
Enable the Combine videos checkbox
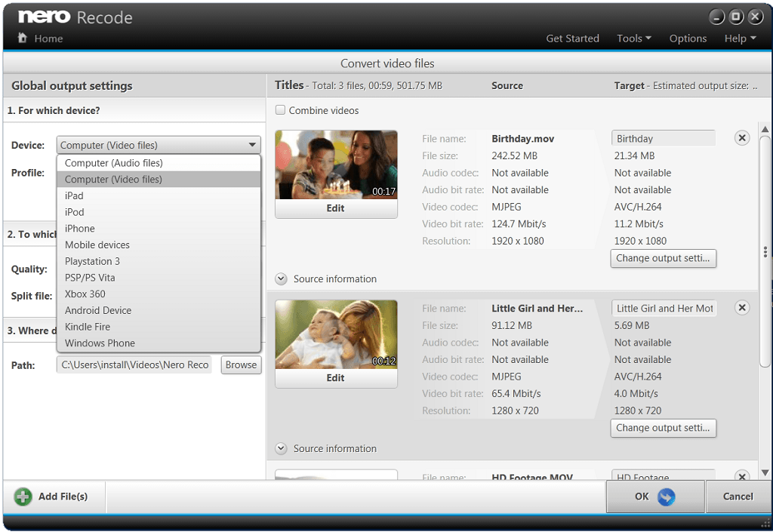281,110
